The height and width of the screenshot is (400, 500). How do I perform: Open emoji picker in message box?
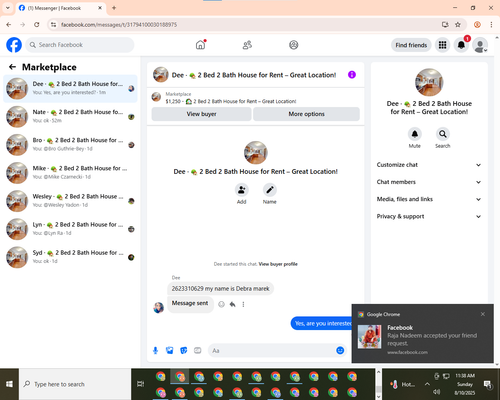click(340, 350)
